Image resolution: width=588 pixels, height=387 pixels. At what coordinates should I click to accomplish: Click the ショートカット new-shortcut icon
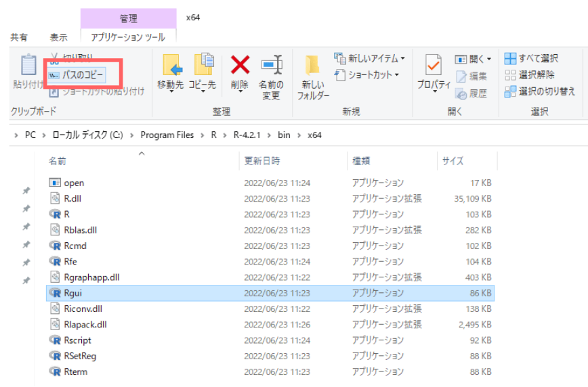coord(339,75)
